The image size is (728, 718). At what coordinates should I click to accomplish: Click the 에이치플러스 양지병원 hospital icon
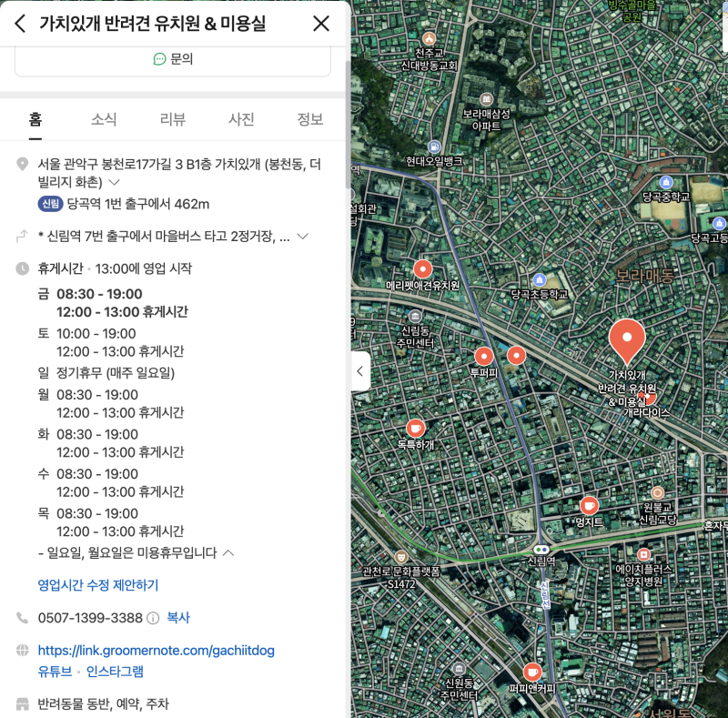click(x=643, y=554)
